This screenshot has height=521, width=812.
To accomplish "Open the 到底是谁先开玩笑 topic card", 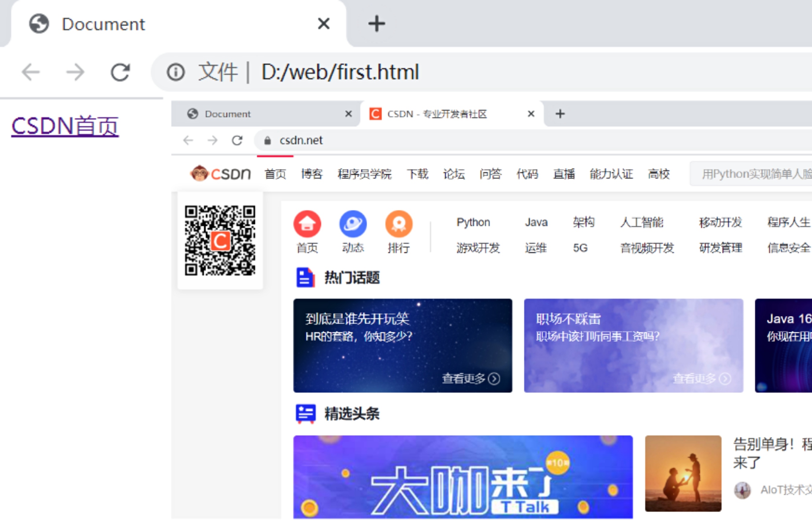I will 403,345.
